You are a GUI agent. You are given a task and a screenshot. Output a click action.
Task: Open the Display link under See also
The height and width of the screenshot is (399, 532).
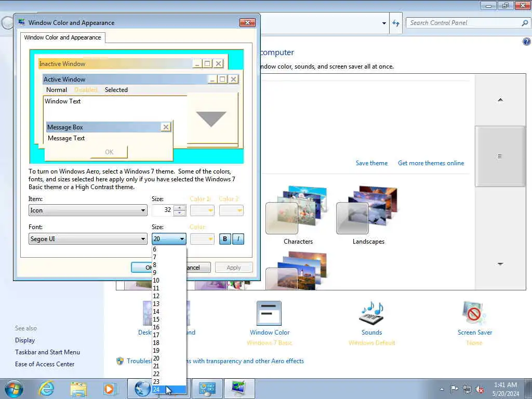tap(25, 340)
